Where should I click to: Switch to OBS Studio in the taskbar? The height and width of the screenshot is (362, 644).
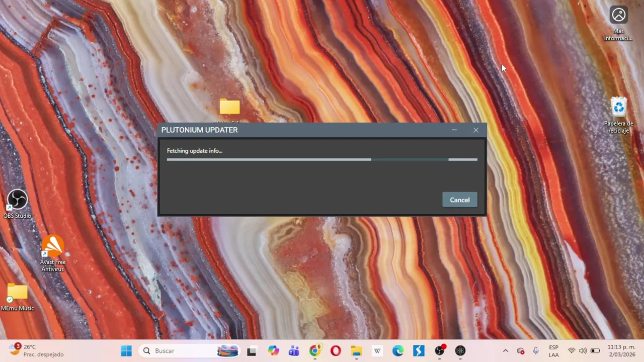pyautogui.click(x=440, y=351)
